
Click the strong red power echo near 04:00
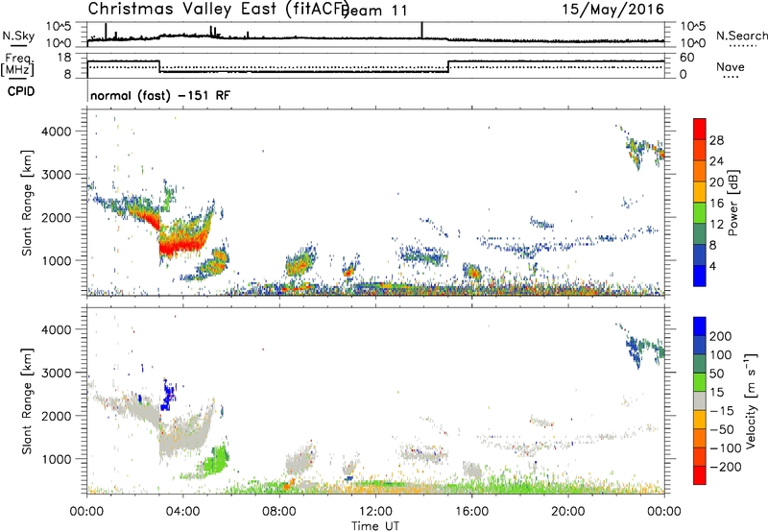181,243
